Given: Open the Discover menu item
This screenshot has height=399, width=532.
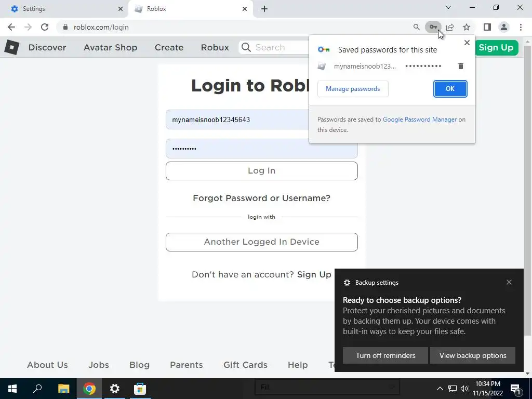Looking at the screenshot, I should [47, 47].
